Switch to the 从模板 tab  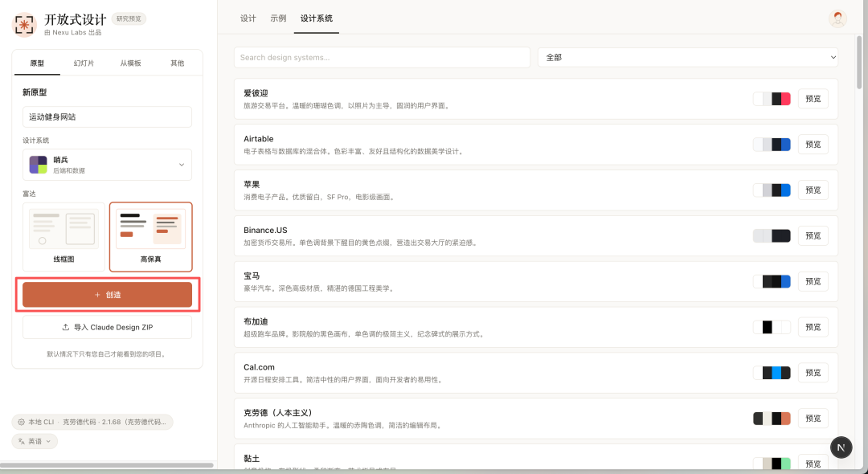(x=131, y=63)
